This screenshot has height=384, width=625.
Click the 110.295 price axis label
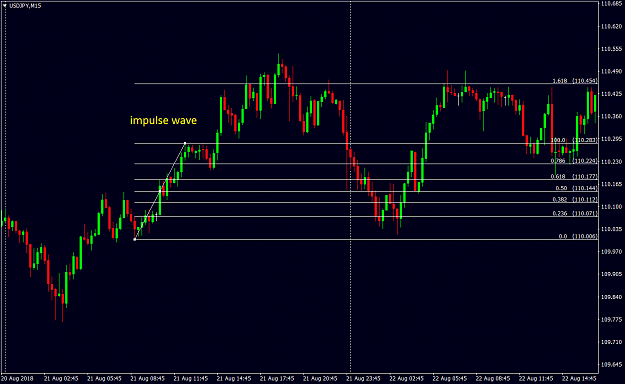point(611,139)
